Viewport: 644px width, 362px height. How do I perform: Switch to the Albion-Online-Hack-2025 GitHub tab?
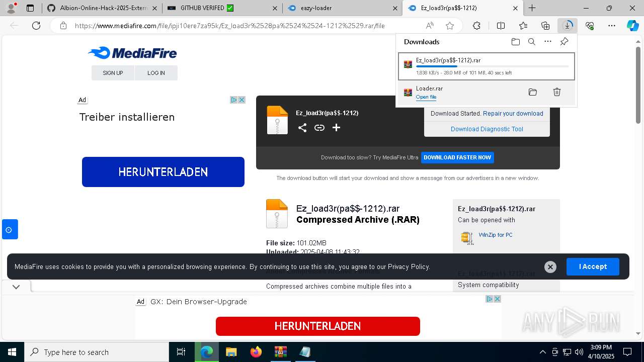103,8
